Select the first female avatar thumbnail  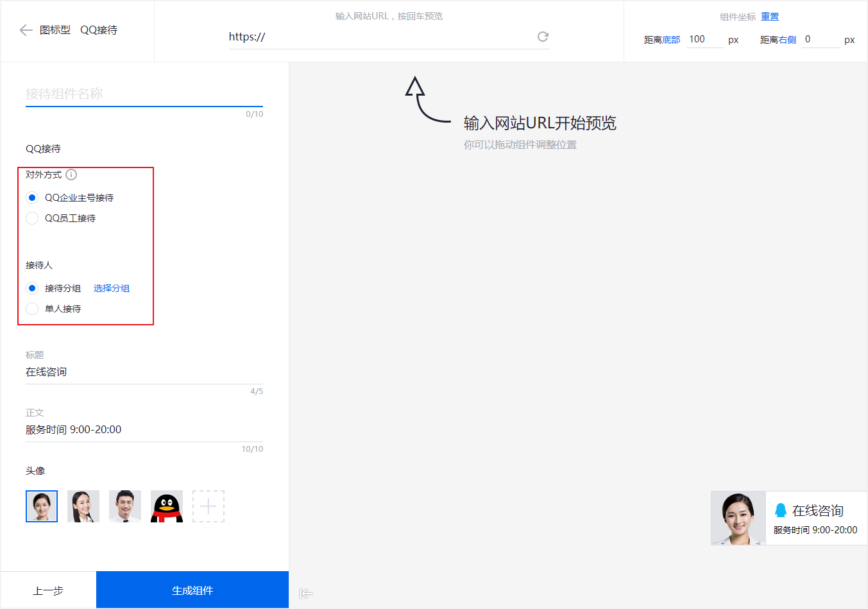(42, 506)
